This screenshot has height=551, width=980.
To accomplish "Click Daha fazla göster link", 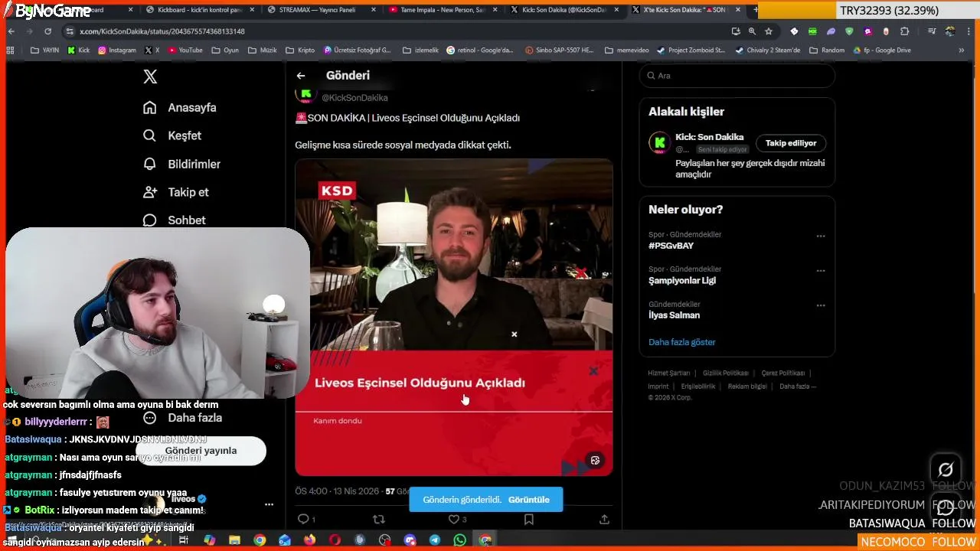I will [682, 342].
